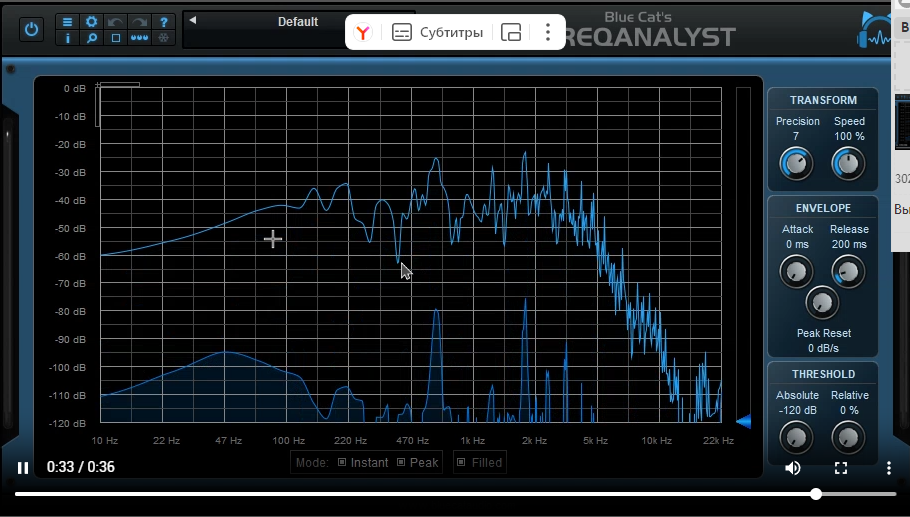Enable picture-in-picture mode icon
The height and width of the screenshot is (517, 910).
pos(511,32)
